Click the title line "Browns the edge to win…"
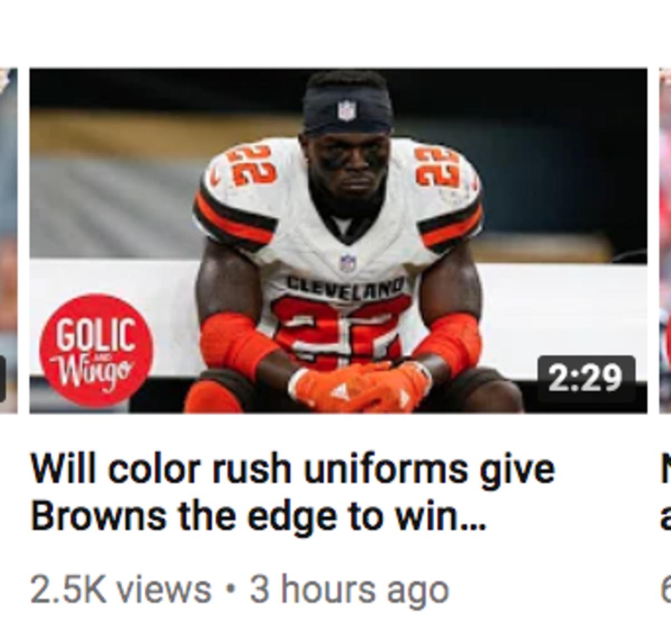Screen dimensions: 671x644 pyautogui.click(x=258, y=516)
